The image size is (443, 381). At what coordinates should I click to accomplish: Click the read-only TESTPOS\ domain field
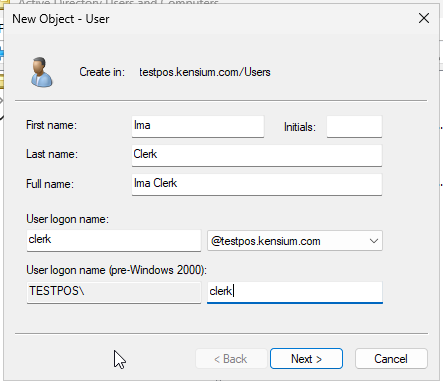click(114, 292)
